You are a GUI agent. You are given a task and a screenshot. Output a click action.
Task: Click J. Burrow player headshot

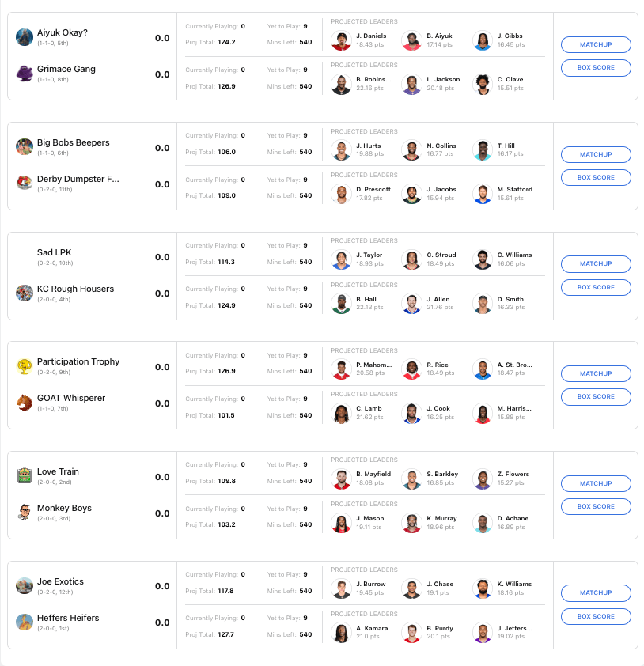tap(341, 588)
